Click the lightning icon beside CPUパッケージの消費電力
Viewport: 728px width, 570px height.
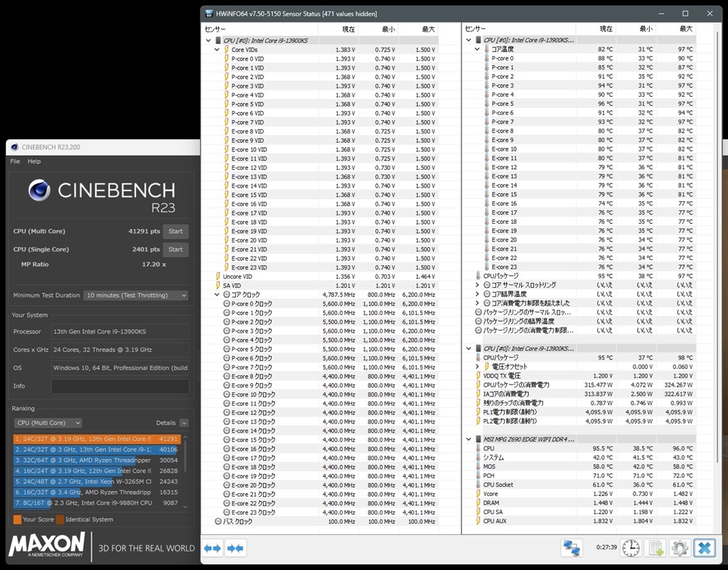tap(478, 385)
